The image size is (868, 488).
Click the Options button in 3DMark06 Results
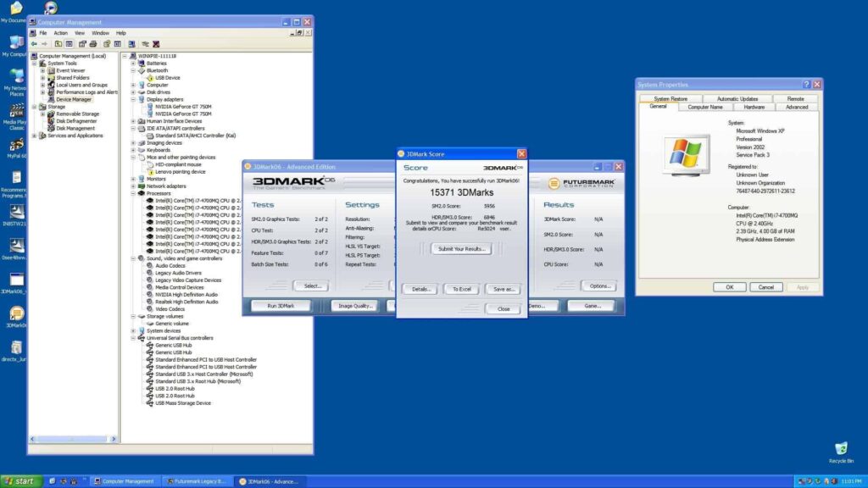(x=599, y=286)
